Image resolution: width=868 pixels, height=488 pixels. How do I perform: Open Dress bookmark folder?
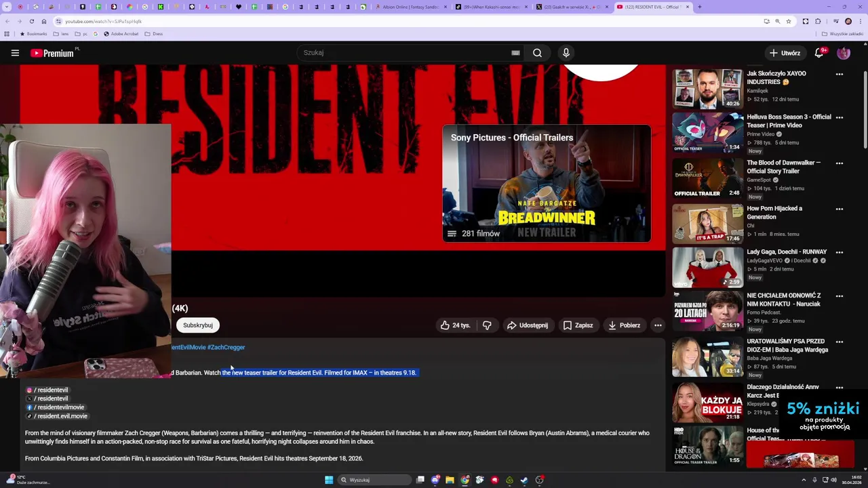(154, 34)
